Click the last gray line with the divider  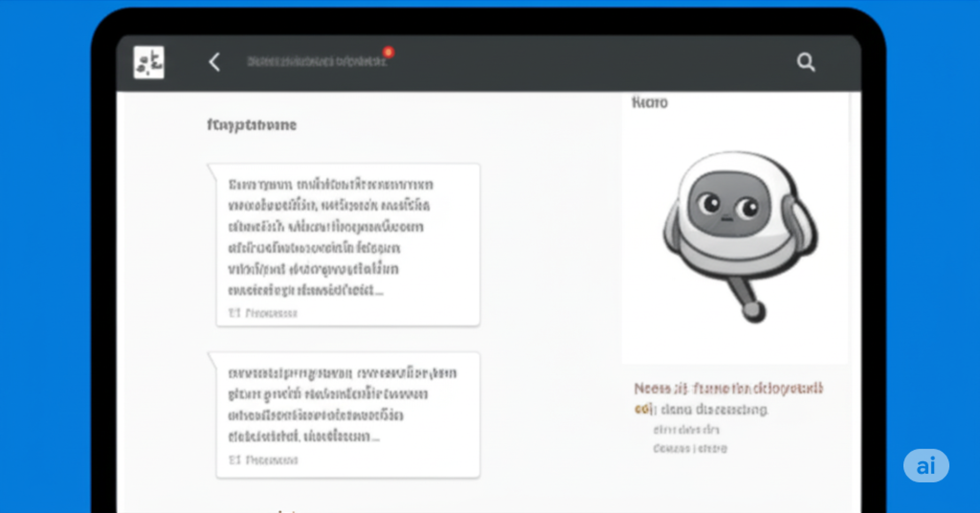(x=690, y=449)
